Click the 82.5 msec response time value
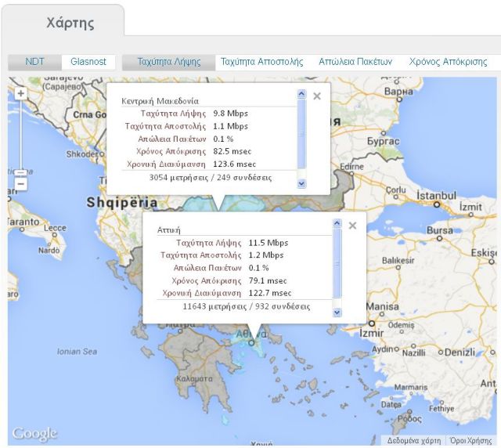Screen dimensions: 501x448 click(232, 151)
